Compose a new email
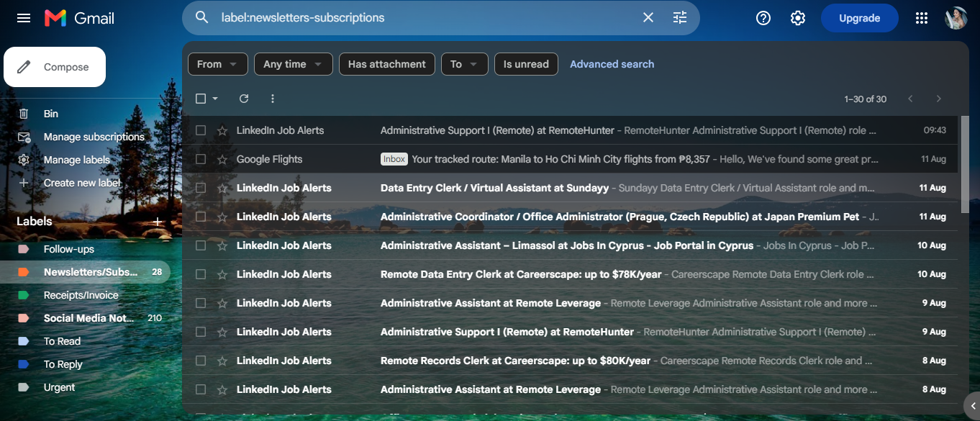Viewport: 980px width, 421px height. point(55,67)
